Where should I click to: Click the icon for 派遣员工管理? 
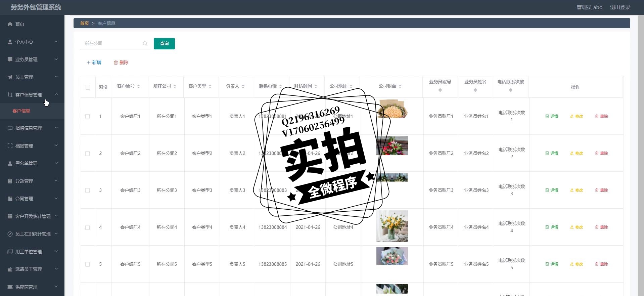(x=10, y=269)
